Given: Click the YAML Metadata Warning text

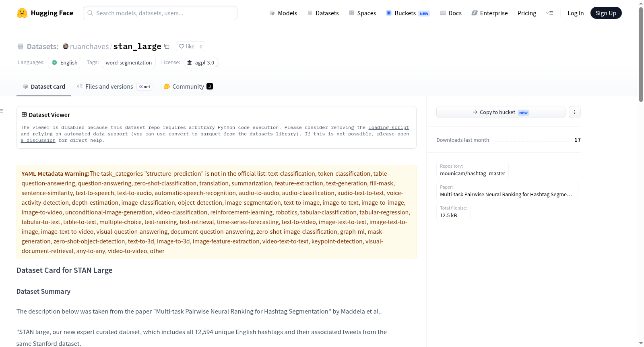Looking at the screenshot, I should [56, 173].
